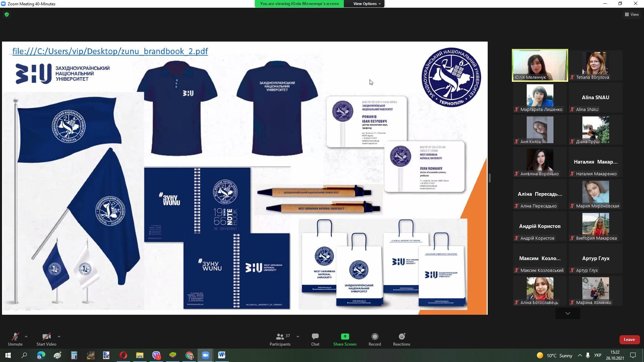Show hidden system tray icons
Screen dimensions: 644x362
tap(580, 355)
